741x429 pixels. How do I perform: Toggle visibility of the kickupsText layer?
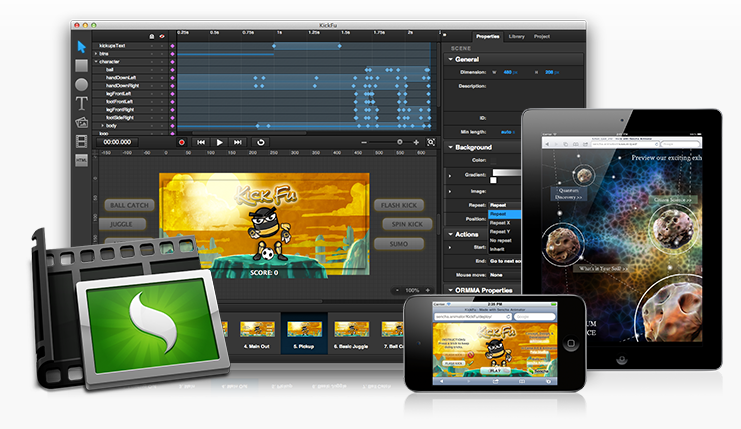click(x=162, y=46)
